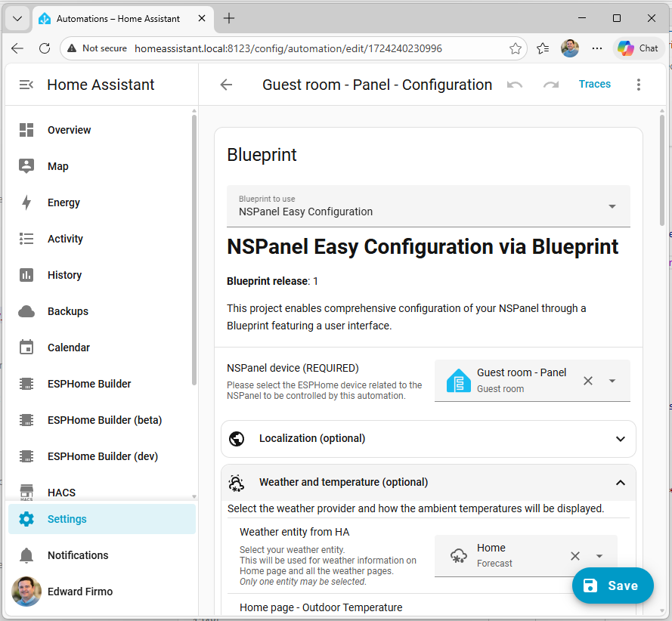
Task: Open Overview dashboard icon in sidebar
Action: tap(26, 130)
